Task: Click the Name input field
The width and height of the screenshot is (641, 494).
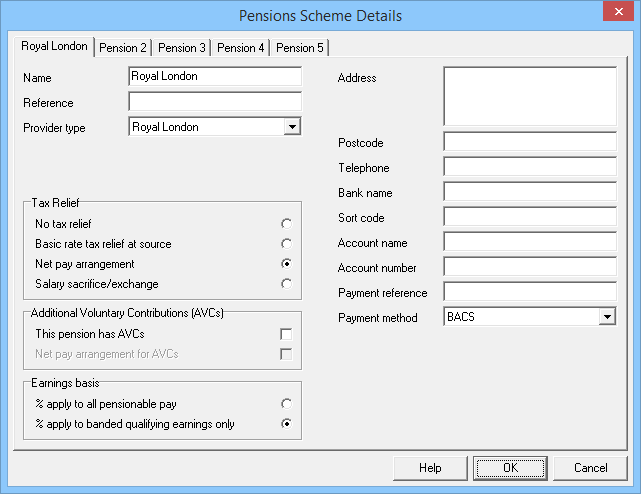Action: click(215, 76)
